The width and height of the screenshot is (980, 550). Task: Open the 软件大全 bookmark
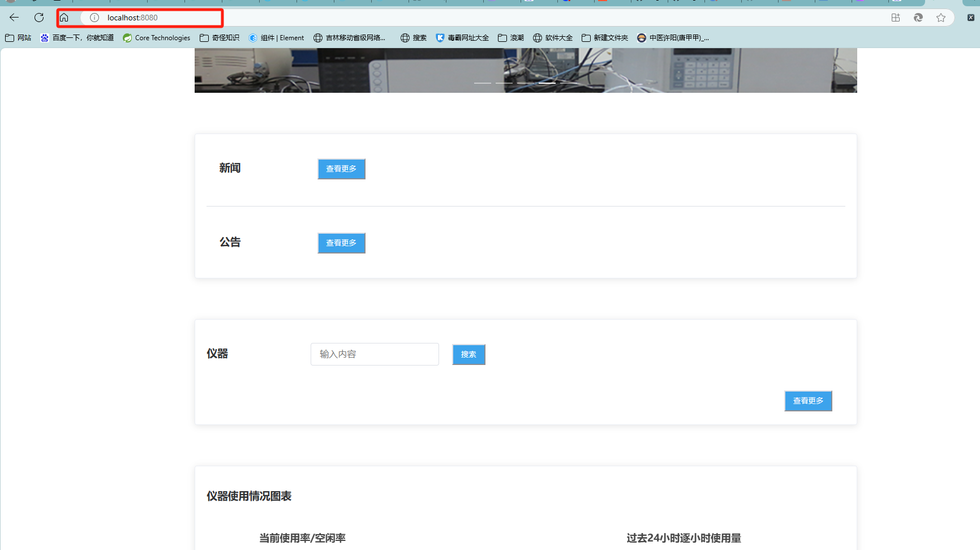[553, 38]
